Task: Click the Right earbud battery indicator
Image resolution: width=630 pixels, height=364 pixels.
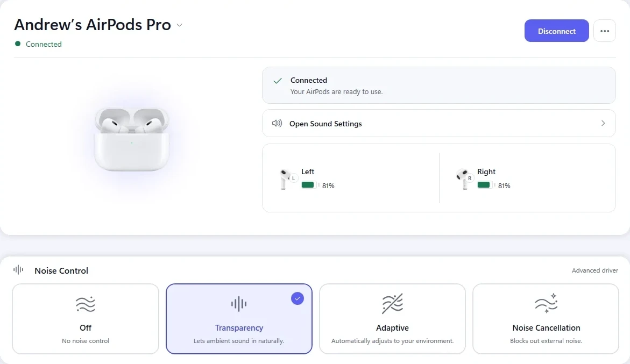Action: coord(486,185)
